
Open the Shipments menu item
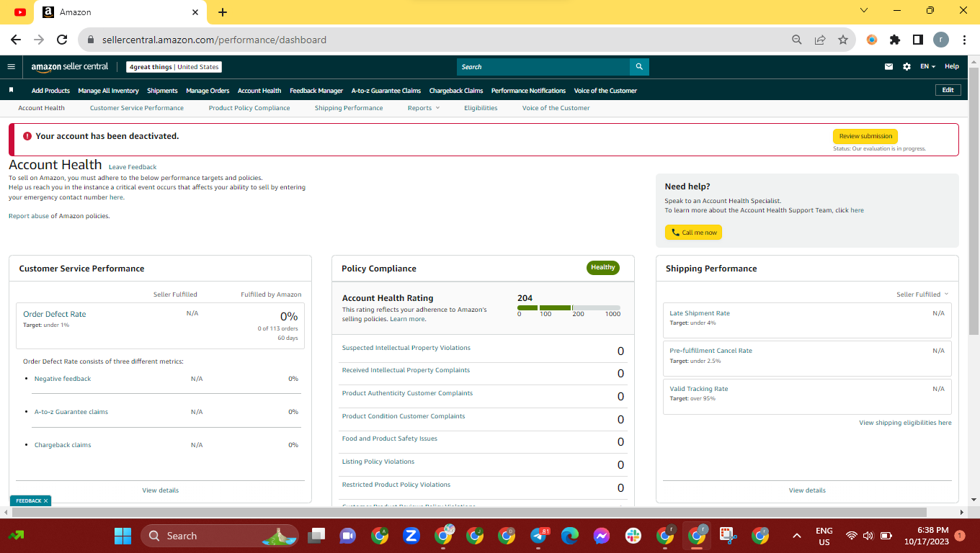[162, 91]
